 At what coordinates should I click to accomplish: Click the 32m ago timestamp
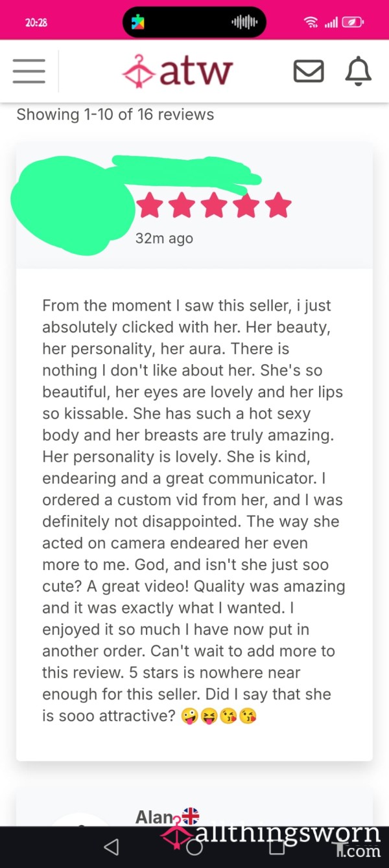point(164,238)
